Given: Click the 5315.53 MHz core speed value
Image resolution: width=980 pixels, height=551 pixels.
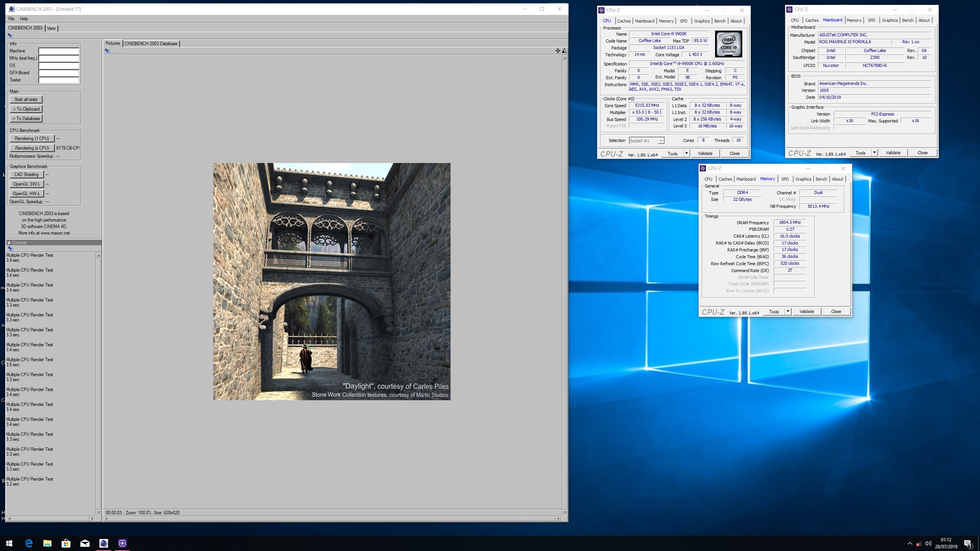Looking at the screenshot, I should pyautogui.click(x=647, y=106).
